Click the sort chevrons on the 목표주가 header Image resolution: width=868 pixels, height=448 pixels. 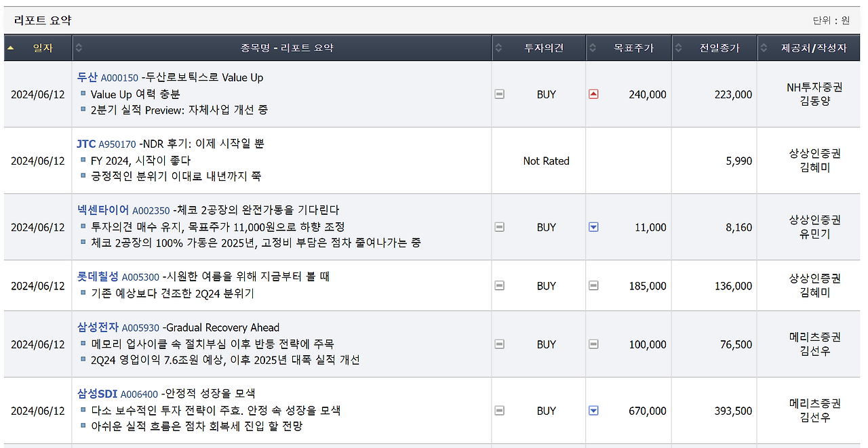[x=593, y=47]
